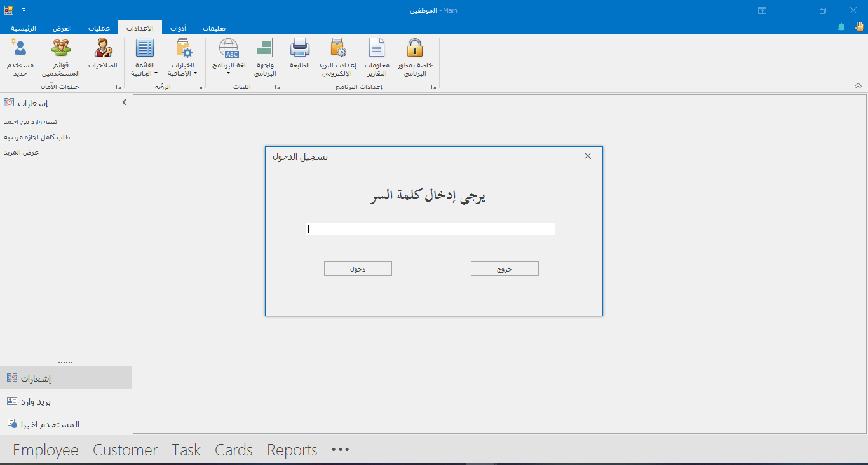
Task: Click the password input field
Action: 430,229
